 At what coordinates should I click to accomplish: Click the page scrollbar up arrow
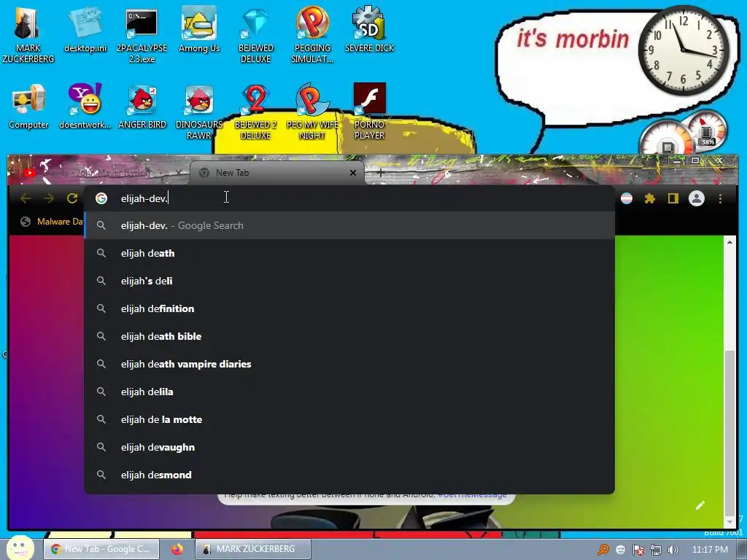729,242
